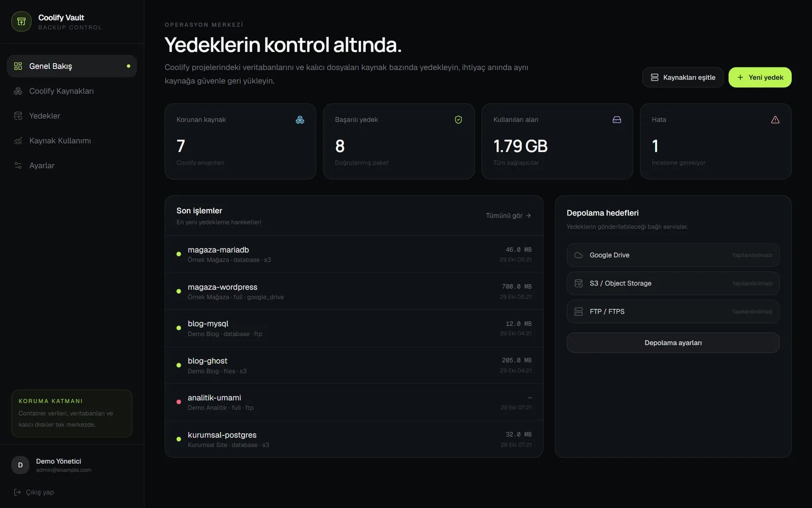Click the FTP / FTPS server icon
The height and width of the screenshot is (508, 812).
pos(579,311)
